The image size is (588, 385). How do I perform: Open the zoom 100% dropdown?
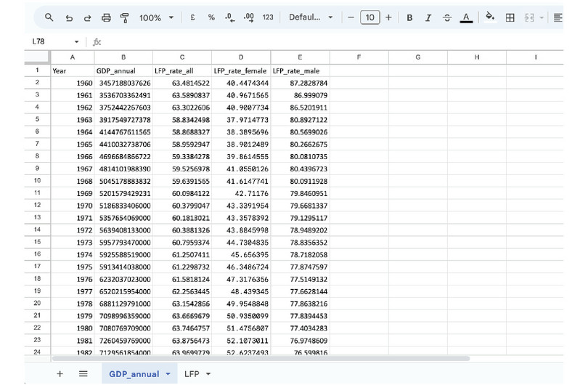[x=156, y=17]
